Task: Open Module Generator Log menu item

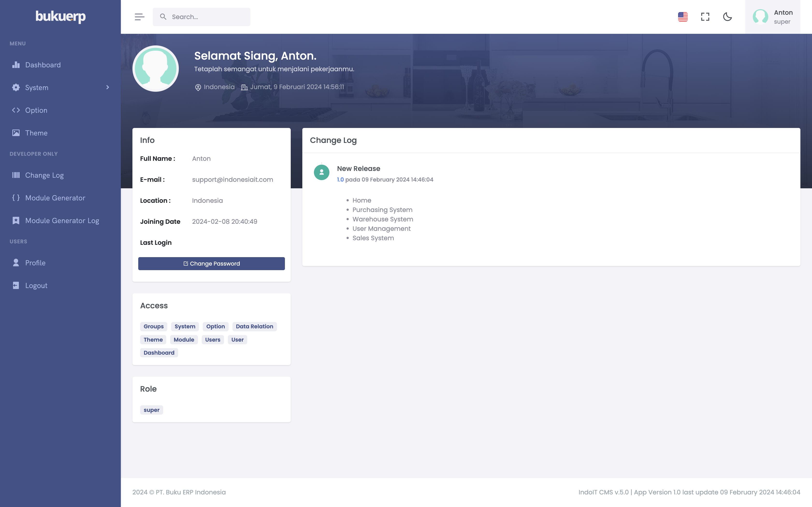Action: pyautogui.click(x=62, y=221)
